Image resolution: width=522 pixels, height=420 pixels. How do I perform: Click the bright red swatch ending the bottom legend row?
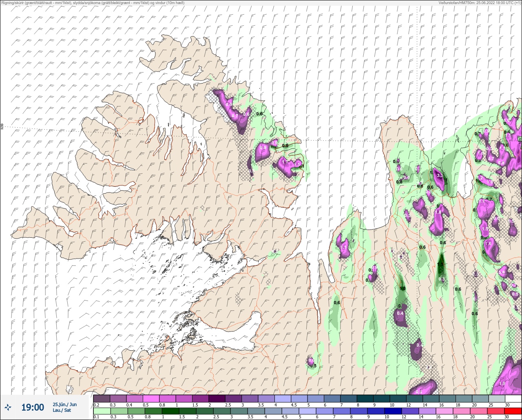[513, 411]
